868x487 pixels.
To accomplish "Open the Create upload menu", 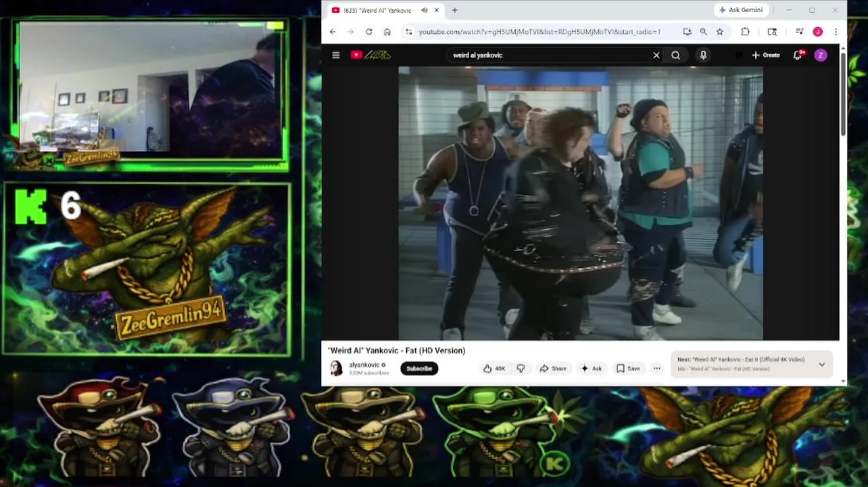I will [x=766, y=55].
